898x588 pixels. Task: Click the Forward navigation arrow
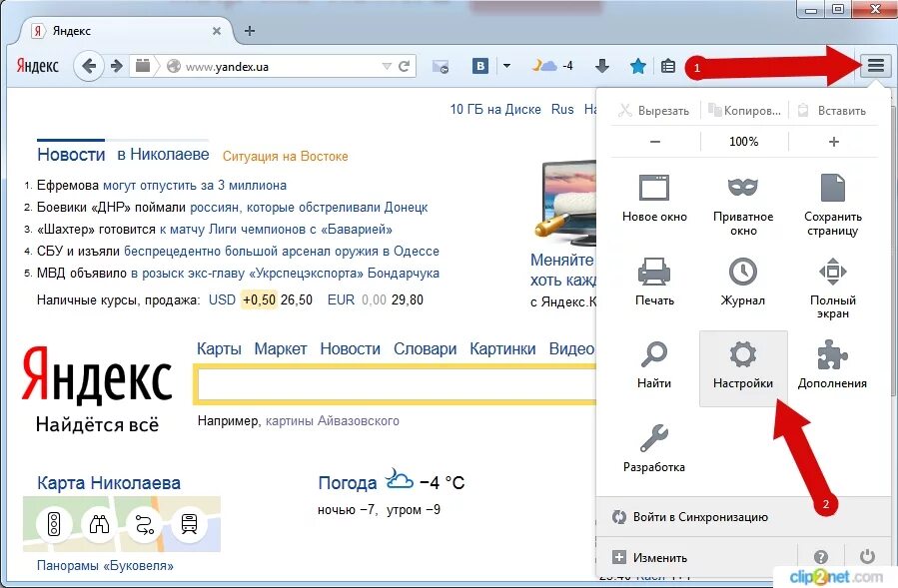116,66
